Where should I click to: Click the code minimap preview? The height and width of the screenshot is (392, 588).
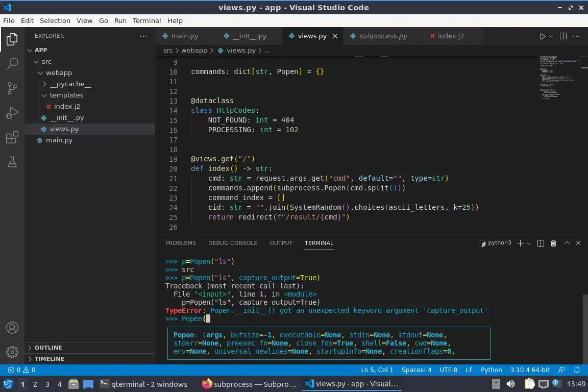tap(558, 78)
